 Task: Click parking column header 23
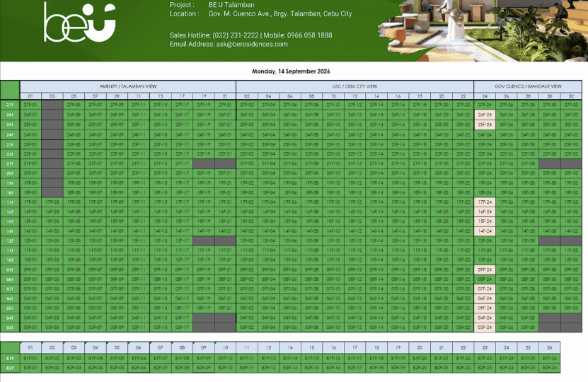click(485, 347)
